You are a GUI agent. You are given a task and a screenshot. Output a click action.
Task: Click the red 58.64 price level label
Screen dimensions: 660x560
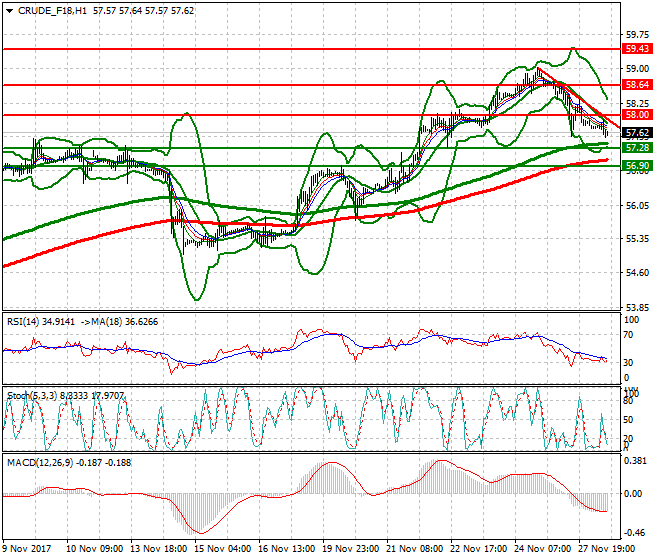tap(637, 85)
